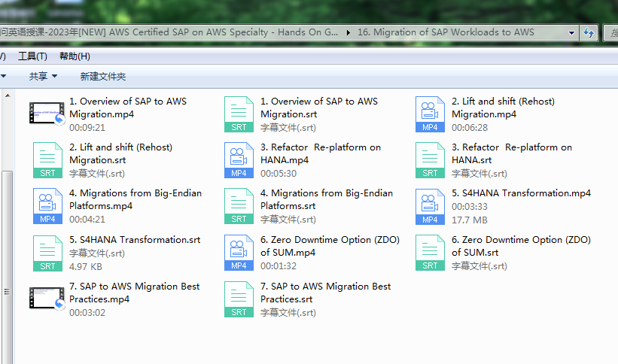Image resolution: width=618 pixels, height=364 pixels.
Task: Select SRT icon of 5. S4HANA Transformation.srt
Action: [47, 253]
